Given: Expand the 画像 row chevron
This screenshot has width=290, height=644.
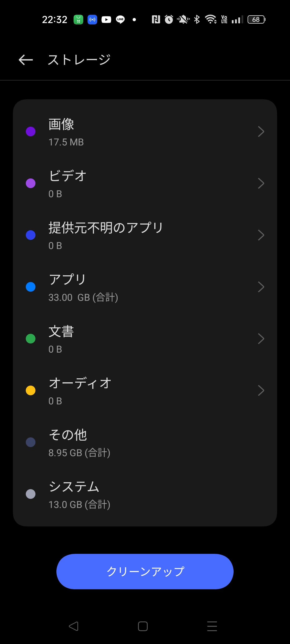Looking at the screenshot, I should [261, 131].
